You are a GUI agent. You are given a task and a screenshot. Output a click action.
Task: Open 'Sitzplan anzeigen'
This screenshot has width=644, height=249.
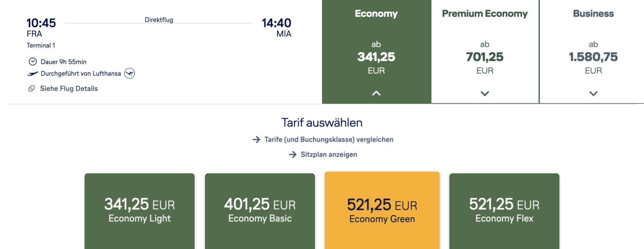pos(328,154)
